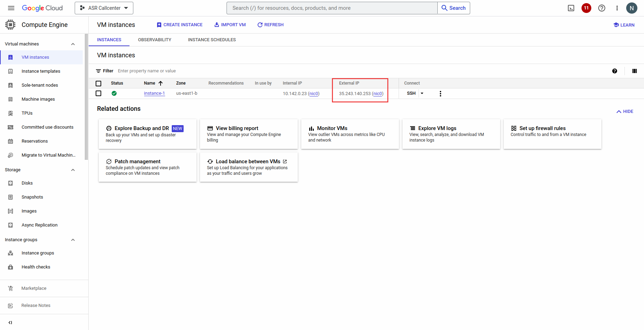Open SSH connection options dropdown arrow
The image size is (644, 330).
pos(422,93)
